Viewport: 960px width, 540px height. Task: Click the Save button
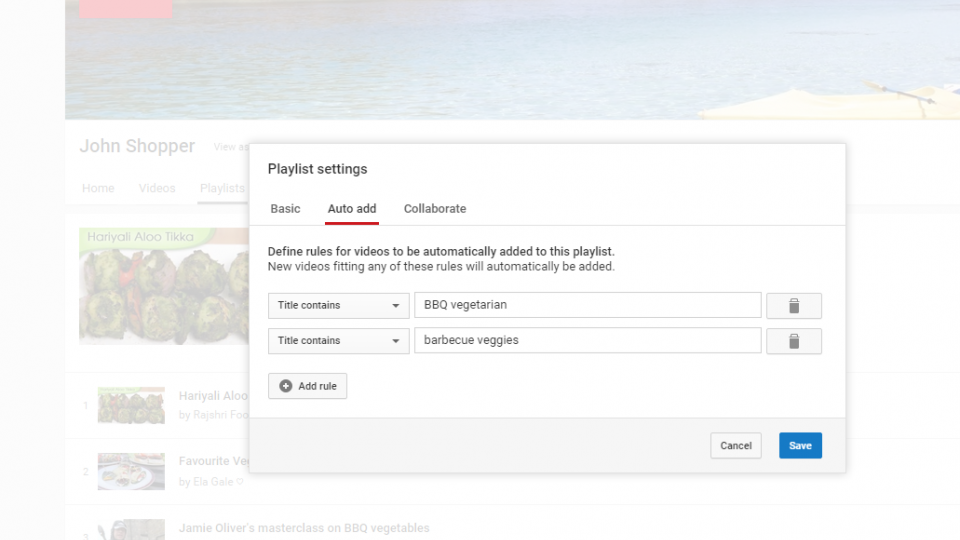(800, 446)
